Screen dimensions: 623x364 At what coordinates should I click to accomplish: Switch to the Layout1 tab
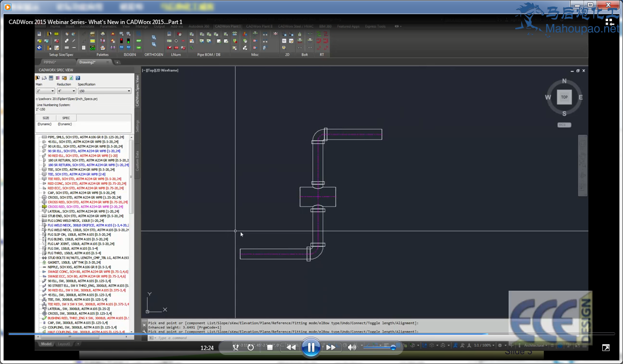pos(64,344)
